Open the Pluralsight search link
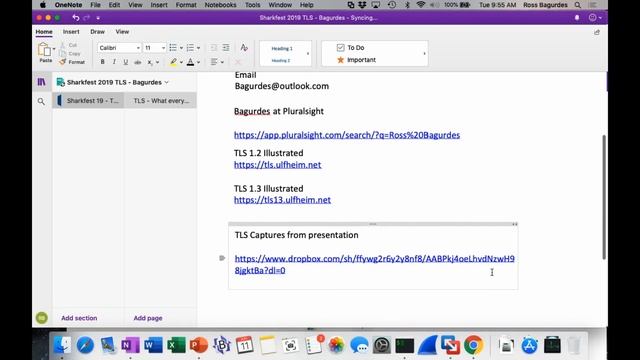 [x=347, y=135]
